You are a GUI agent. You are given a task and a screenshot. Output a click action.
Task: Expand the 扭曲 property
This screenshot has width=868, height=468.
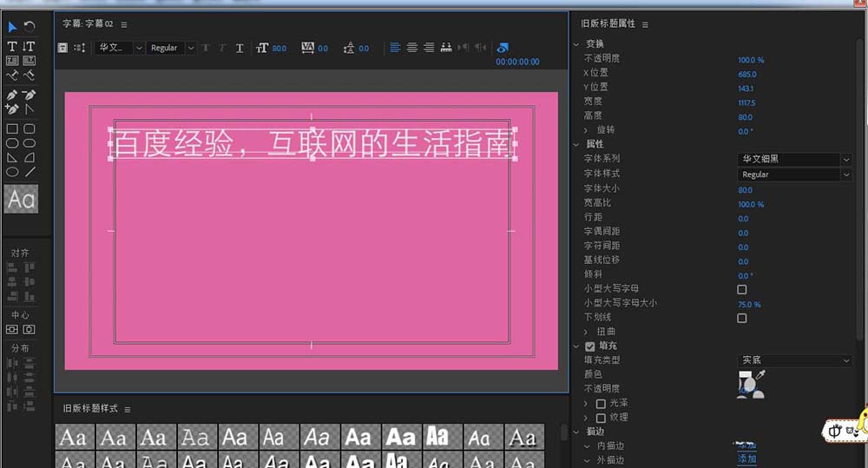586,332
